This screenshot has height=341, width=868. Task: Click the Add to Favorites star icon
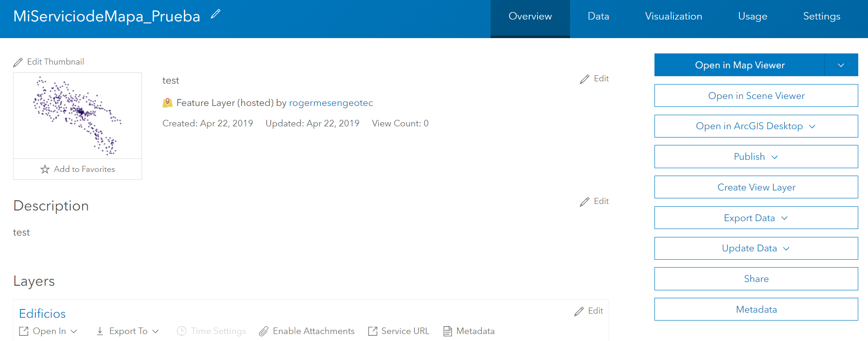coord(45,169)
